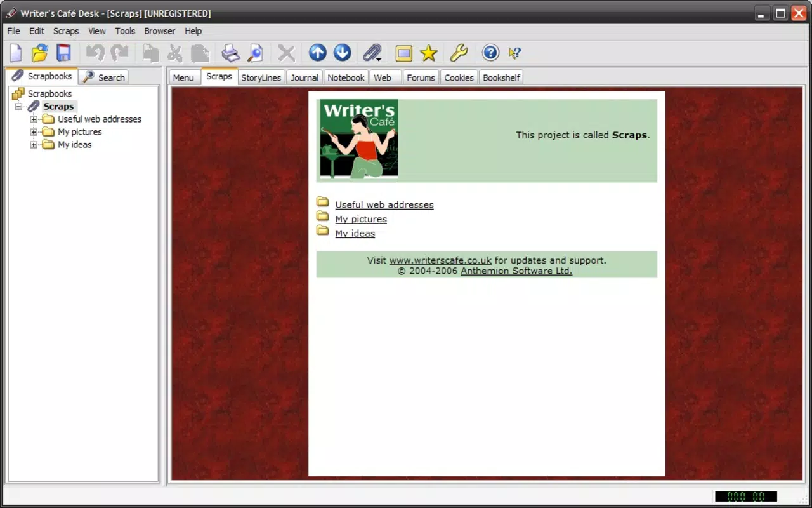This screenshot has width=812, height=508.
Task: Click the yellow rectangle toolbar icon
Action: click(404, 53)
